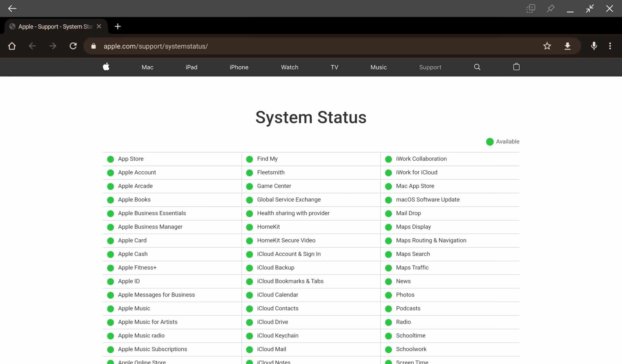Open the three-dot browser menu
Image resolution: width=622 pixels, height=364 pixels.
(x=610, y=46)
